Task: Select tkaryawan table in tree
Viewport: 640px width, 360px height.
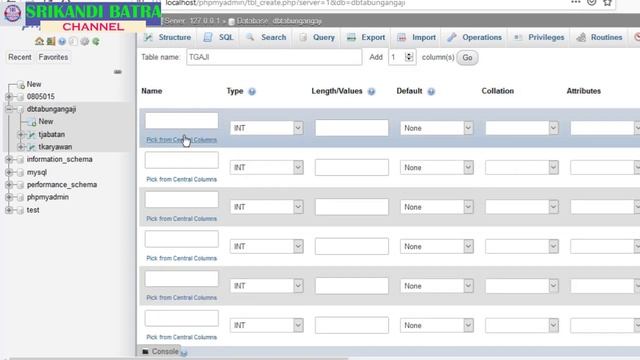Action: pos(55,147)
